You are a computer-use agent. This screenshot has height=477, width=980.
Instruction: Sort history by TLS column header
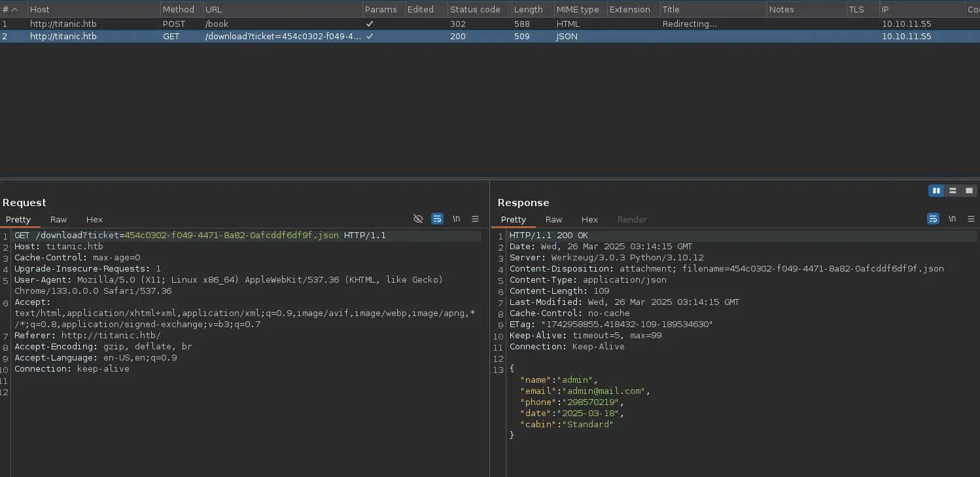pos(862,9)
